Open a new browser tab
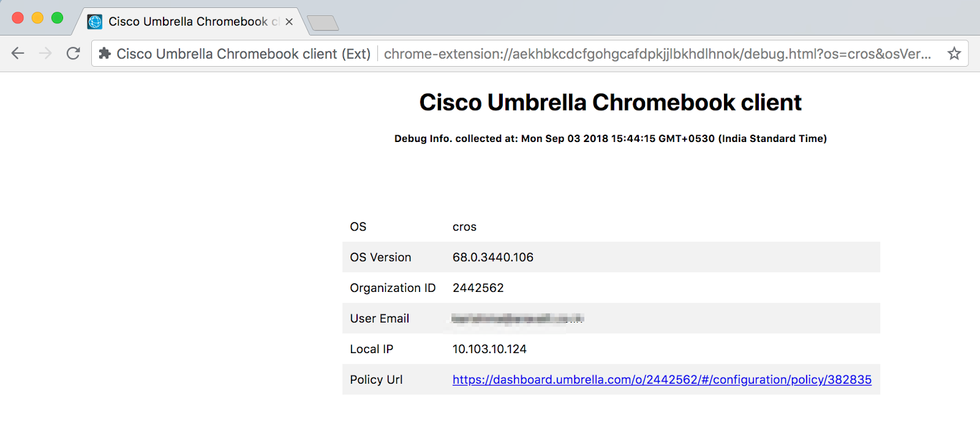The height and width of the screenshot is (437, 980). (323, 23)
